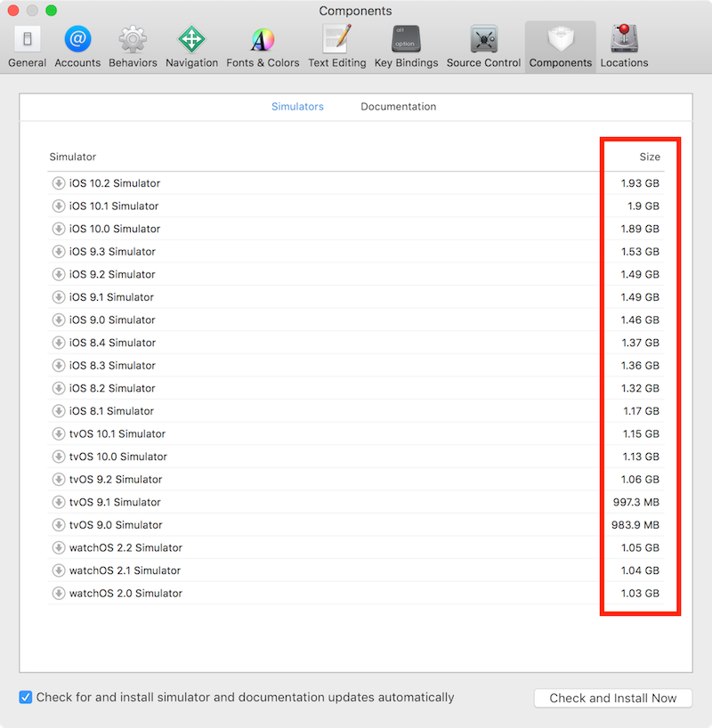Download the watchOS 2.2 Simulator
The image size is (712, 728).
click(x=59, y=547)
